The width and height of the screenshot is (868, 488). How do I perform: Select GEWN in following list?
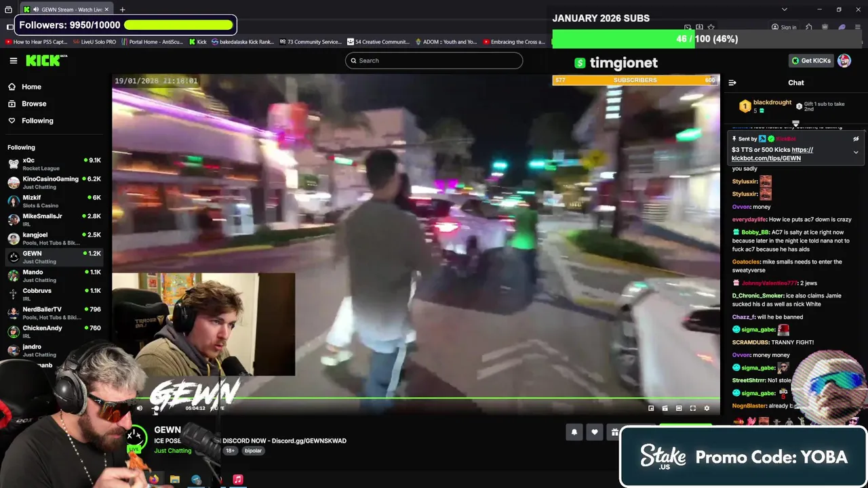54,257
